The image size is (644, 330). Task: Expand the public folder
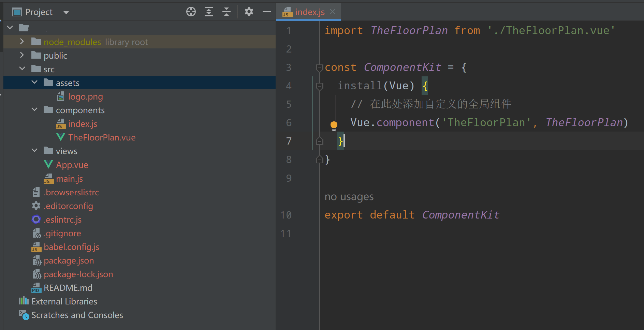click(x=22, y=55)
